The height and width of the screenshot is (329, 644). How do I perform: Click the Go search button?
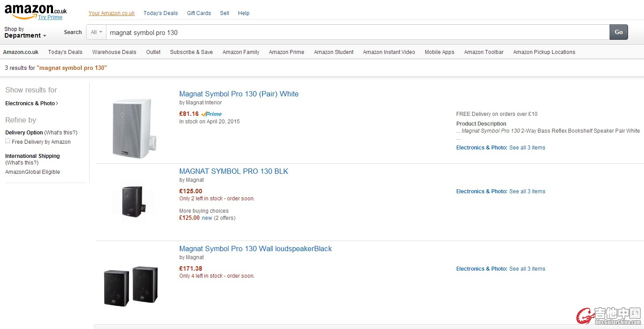click(618, 32)
